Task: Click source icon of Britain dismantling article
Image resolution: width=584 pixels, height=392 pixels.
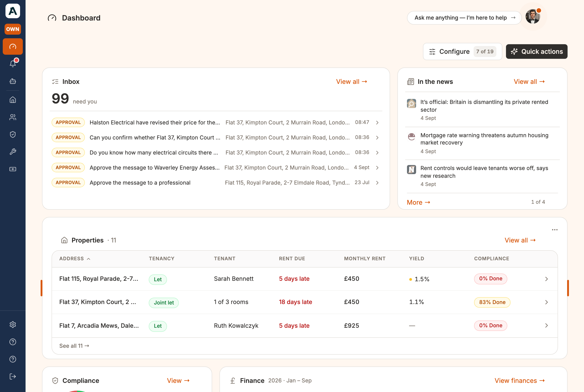Action: pos(411,103)
